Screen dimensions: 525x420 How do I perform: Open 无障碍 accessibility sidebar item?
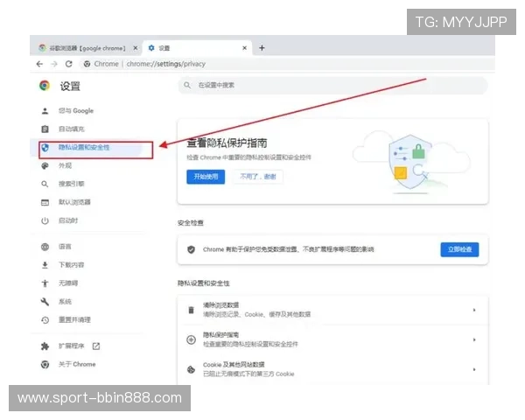tap(68, 283)
